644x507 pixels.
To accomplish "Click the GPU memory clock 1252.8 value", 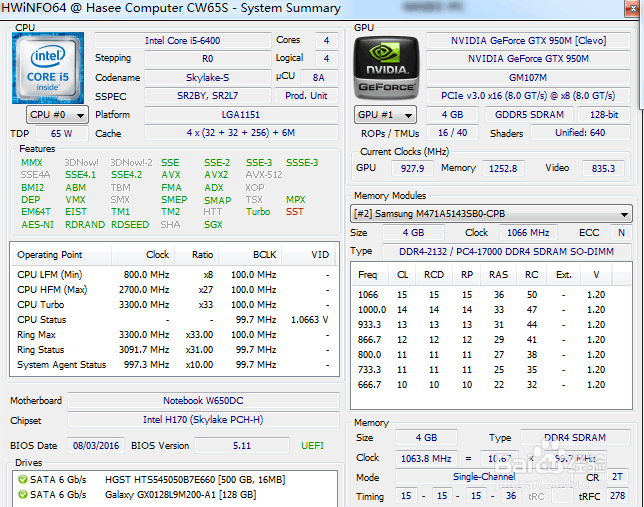I will tap(503, 168).
